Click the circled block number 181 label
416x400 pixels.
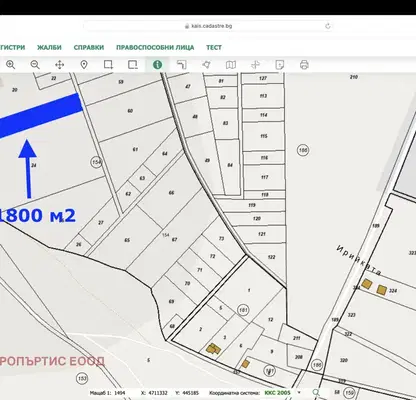coord(244,310)
